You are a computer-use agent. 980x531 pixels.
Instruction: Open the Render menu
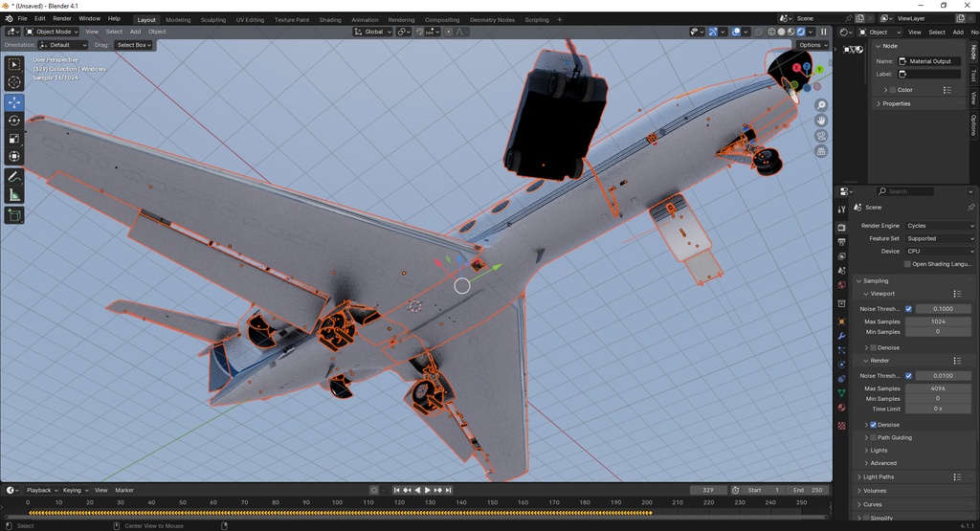tap(62, 18)
